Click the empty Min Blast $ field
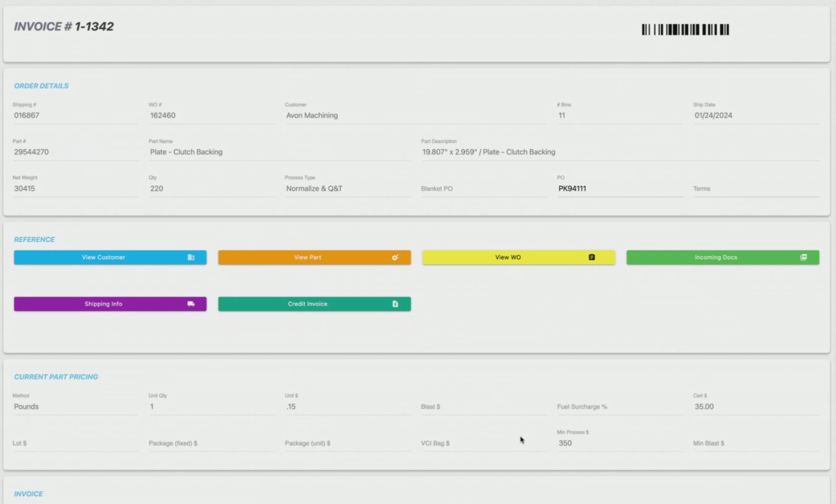Viewport: 836px width, 504px height. coord(756,443)
